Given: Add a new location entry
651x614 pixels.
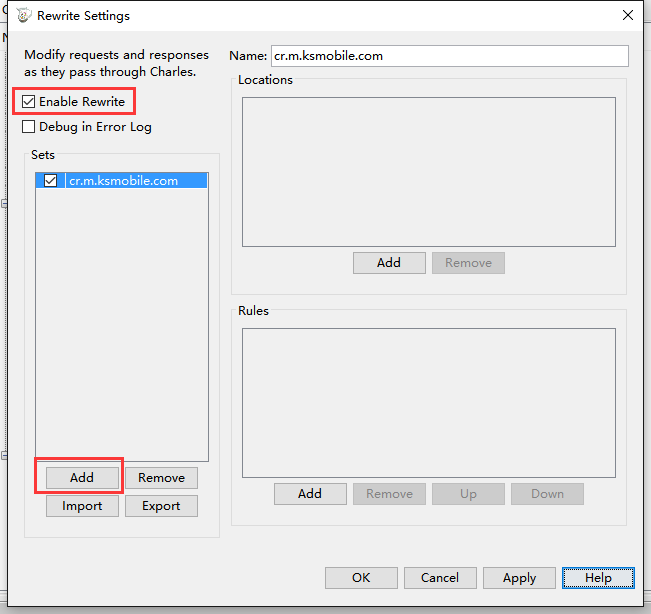Looking at the screenshot, I should [389, 263].
